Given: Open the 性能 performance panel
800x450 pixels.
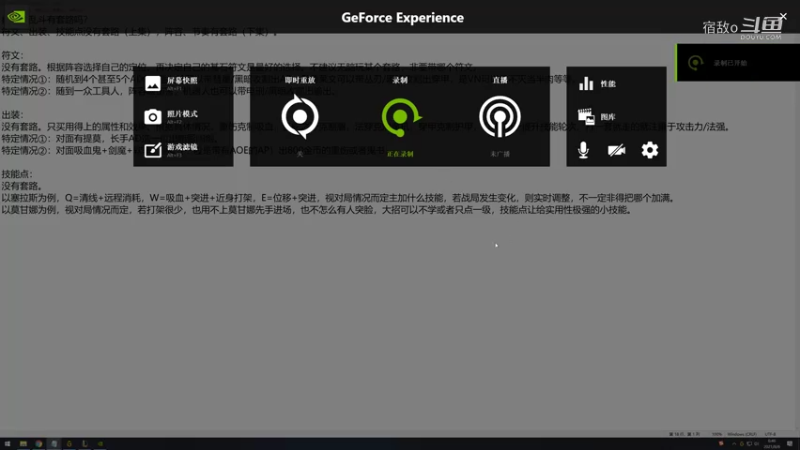Looking at the screenshot, I should point(597,83).
